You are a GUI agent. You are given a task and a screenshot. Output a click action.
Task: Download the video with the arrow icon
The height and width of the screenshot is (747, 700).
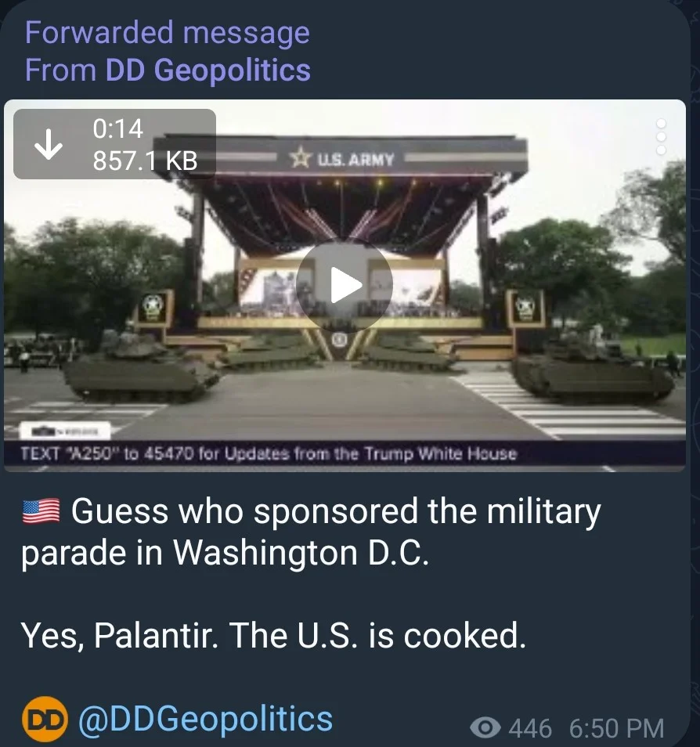coord(49,144)
